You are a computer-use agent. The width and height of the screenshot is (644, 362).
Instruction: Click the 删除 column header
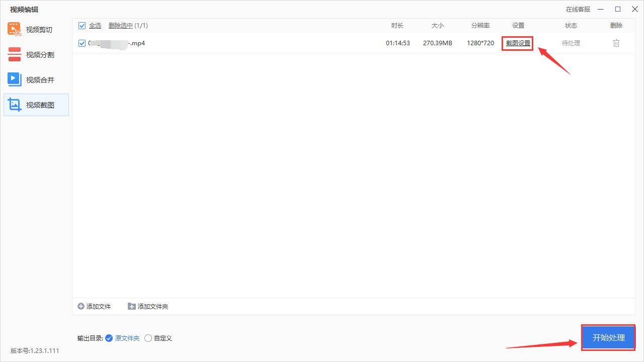pyautogui.click(x=616, y=26)
